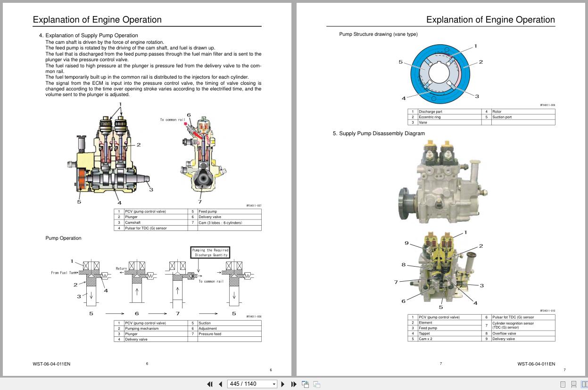Click the Pump Operation flow diagram
This screenshot has height=390, width=588.
(x=156, y=283)
